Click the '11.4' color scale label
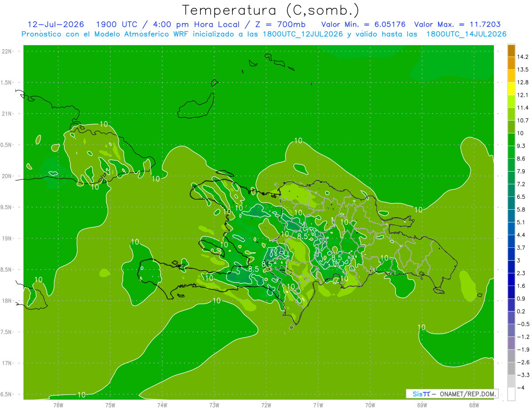Image resolution: width=532 pixels, height=411 pixels. [523, 108]
